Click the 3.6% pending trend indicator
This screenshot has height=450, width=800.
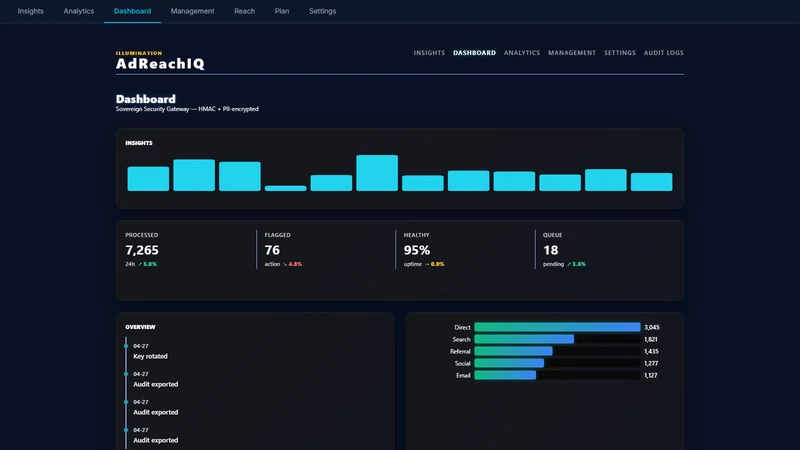coord(577,264)
